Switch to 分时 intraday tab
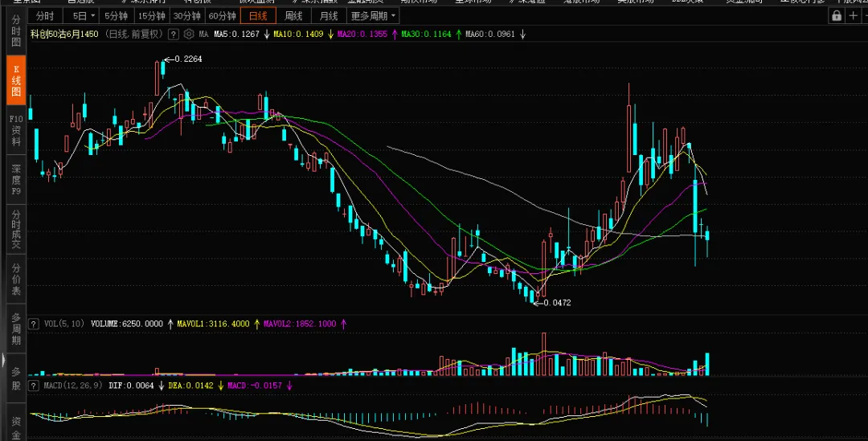Image resolution: width=868 pixels, height=441 pixels. 45,16
